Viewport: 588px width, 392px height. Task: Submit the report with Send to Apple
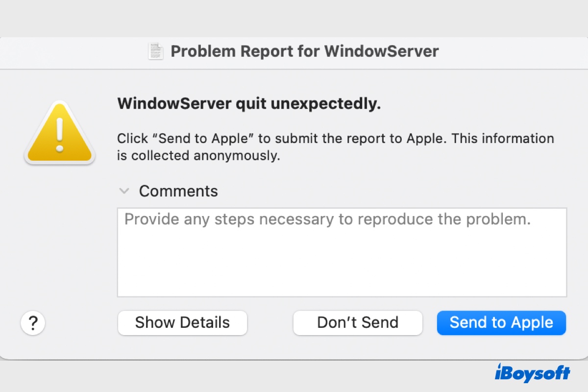501,322
